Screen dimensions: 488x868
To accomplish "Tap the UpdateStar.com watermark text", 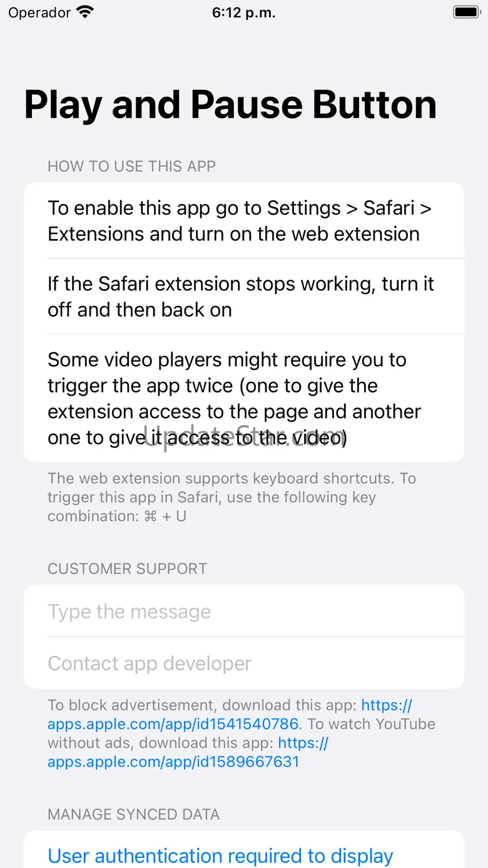I will (244, 436).
